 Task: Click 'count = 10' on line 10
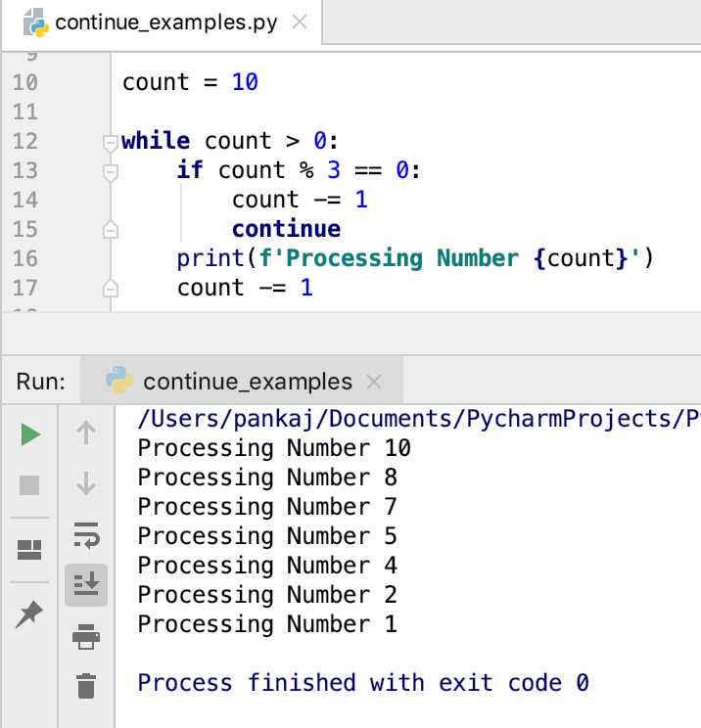(190, 82)
